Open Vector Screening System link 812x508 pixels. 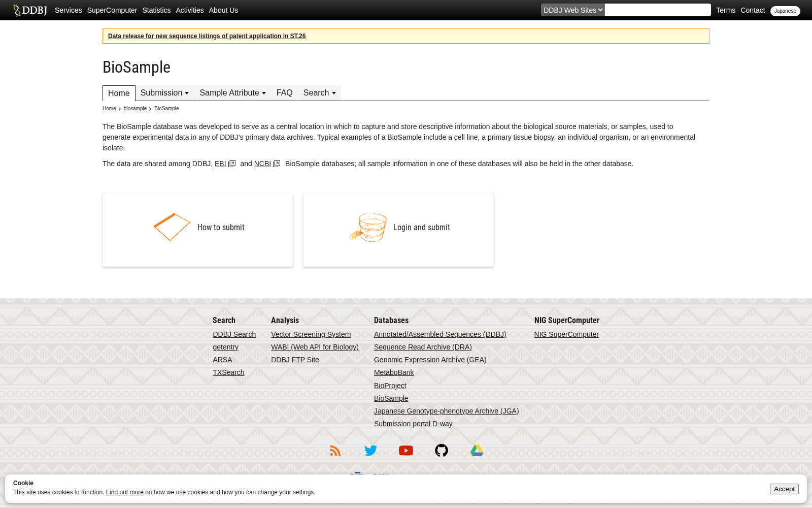311,334
